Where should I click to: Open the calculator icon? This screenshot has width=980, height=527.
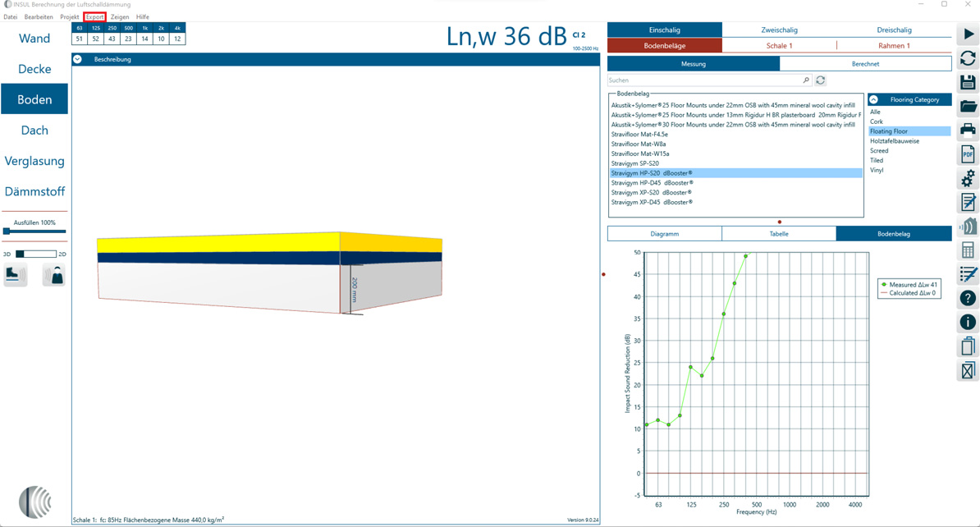coord(968,250)
